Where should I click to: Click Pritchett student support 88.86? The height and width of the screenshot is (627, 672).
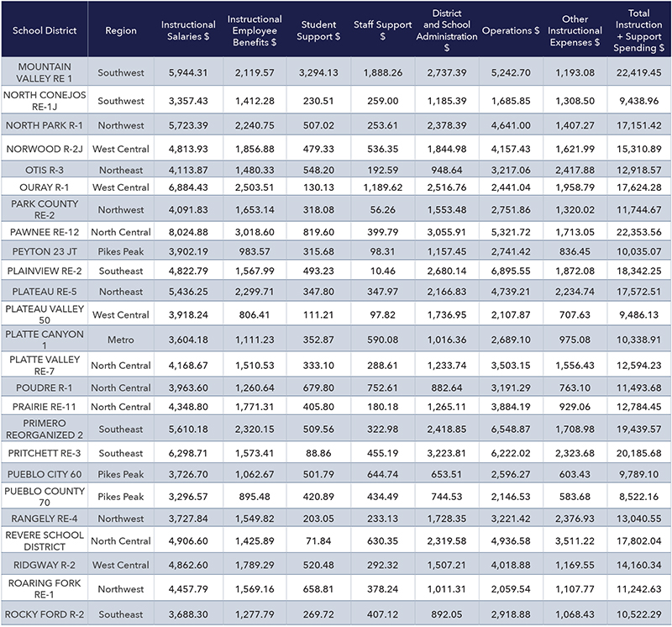pyautogui.click(x=318, y=453)
